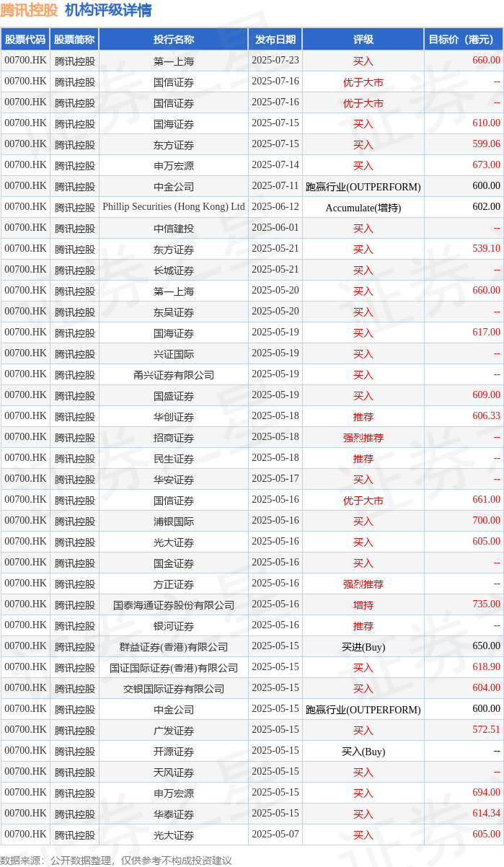Viewport: 504px width, 867px height.
Task: Select the Phillip Securities (Hong Kong) Ltd cell
Action: 174,207
